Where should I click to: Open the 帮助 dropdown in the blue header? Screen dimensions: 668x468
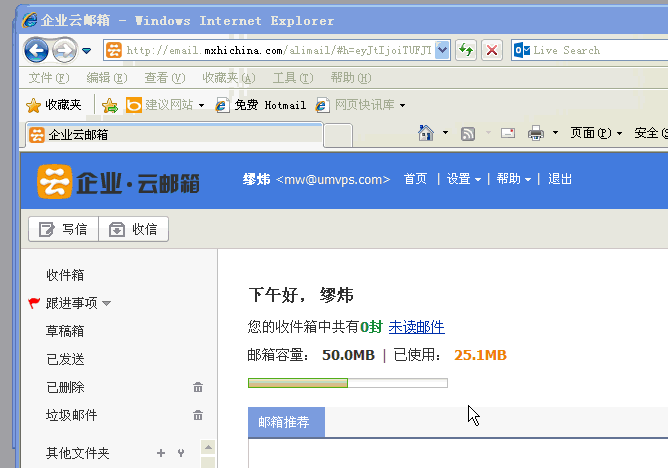point(513,179)
